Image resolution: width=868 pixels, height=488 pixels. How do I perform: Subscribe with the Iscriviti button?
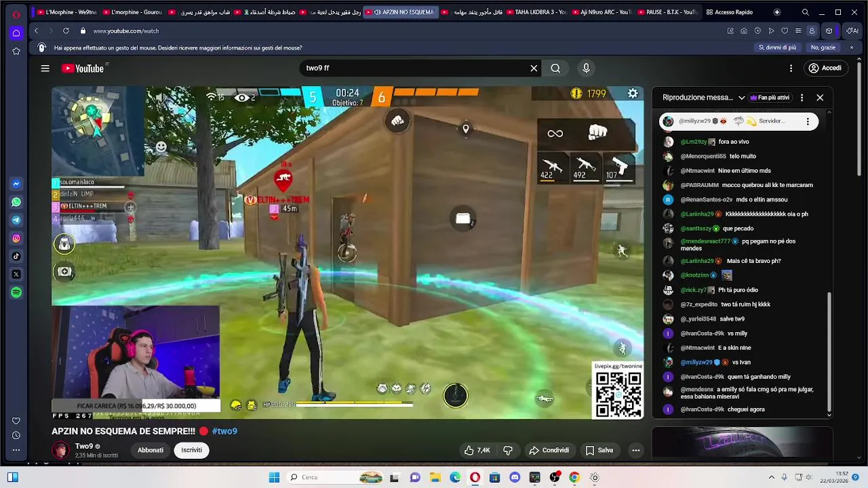[191, 450]
